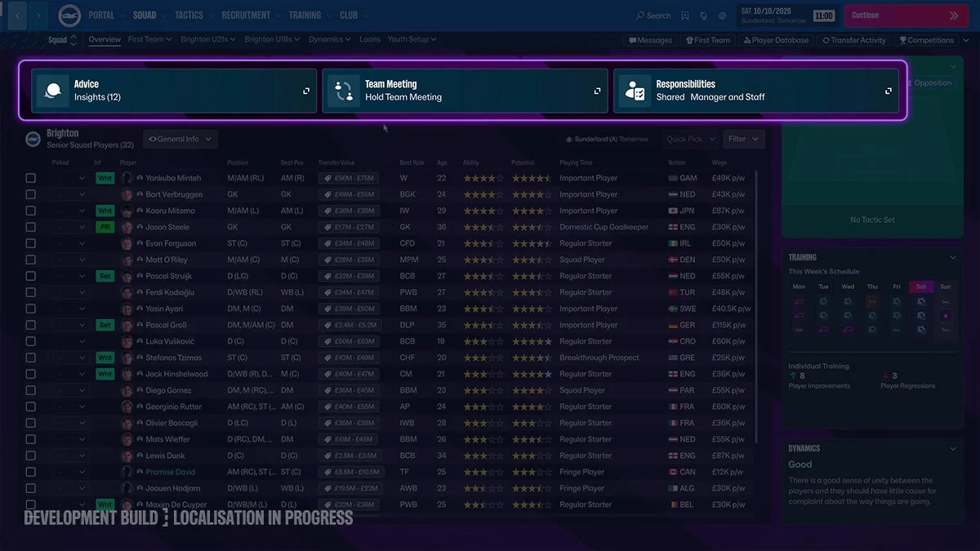Expand the Brighton U21s dropdown
Screen dimensions: 980x551
point(208,39)
